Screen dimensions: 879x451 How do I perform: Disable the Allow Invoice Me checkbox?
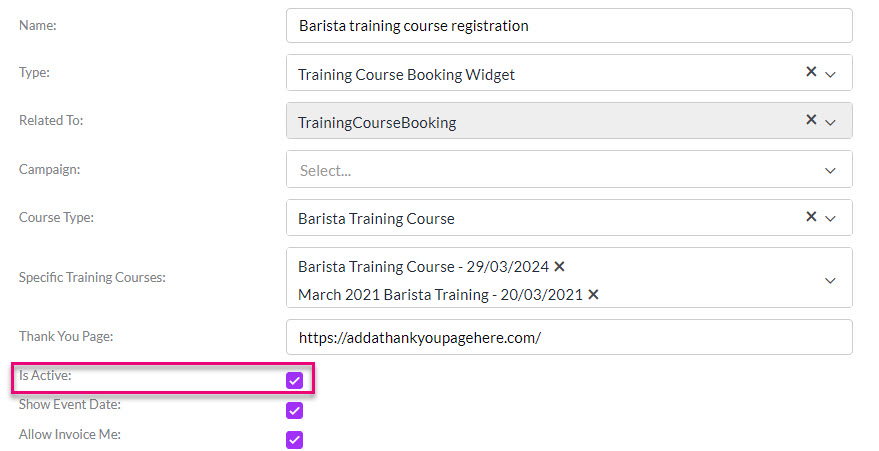294,439
